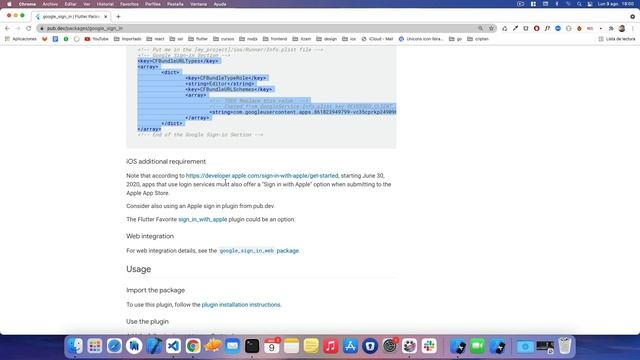Viewport: 640px width, 360px height.
Task: Reload the pub.dev page
Action: [x=29, y=28]
